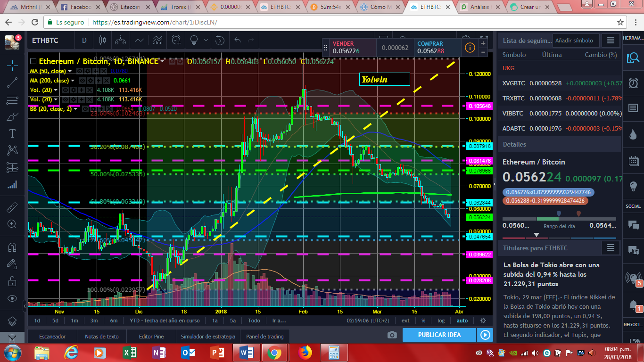644x362 pixels.
Task: Click the PUBLICAR IDEA button
Action: point(439,335)
